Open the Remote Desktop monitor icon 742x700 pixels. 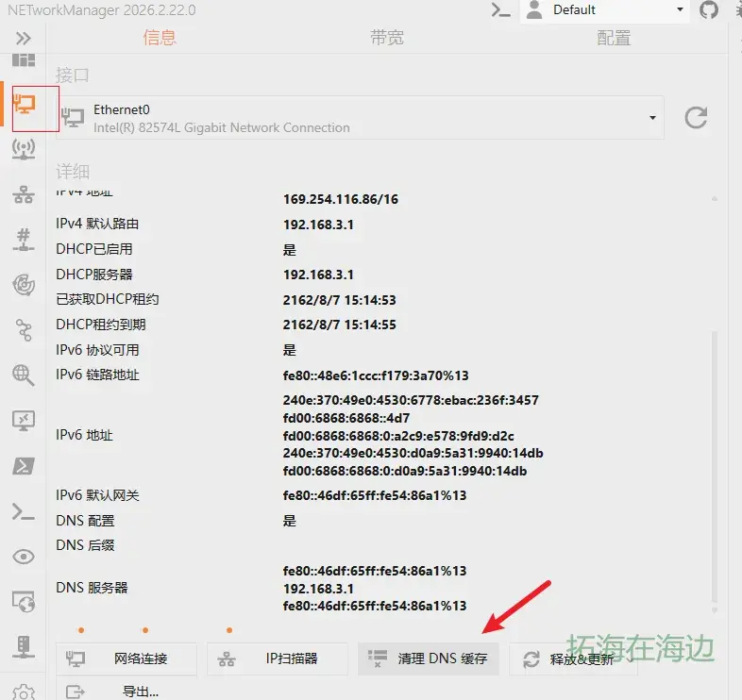[x=24, y=421]
